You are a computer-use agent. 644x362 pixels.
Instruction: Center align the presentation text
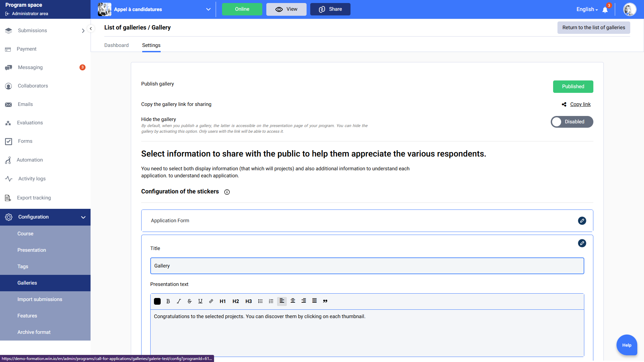tap(293, 301)
